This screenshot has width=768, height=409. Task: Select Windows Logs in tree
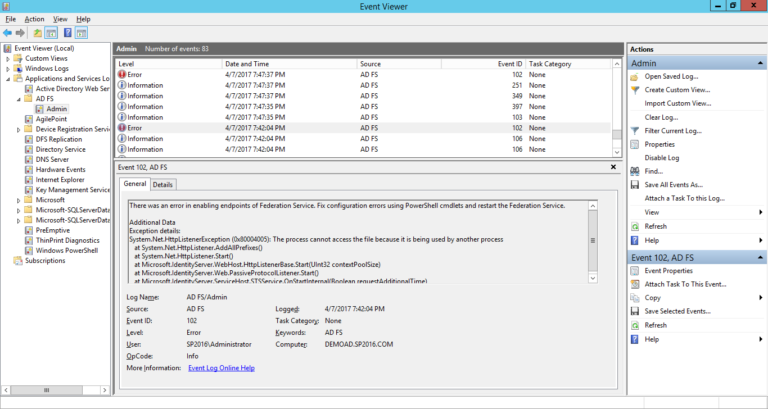[47, 69]
